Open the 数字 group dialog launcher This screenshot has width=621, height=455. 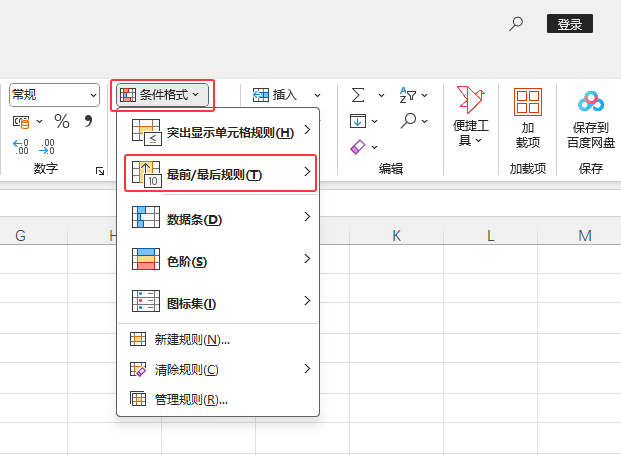(100, 172)
